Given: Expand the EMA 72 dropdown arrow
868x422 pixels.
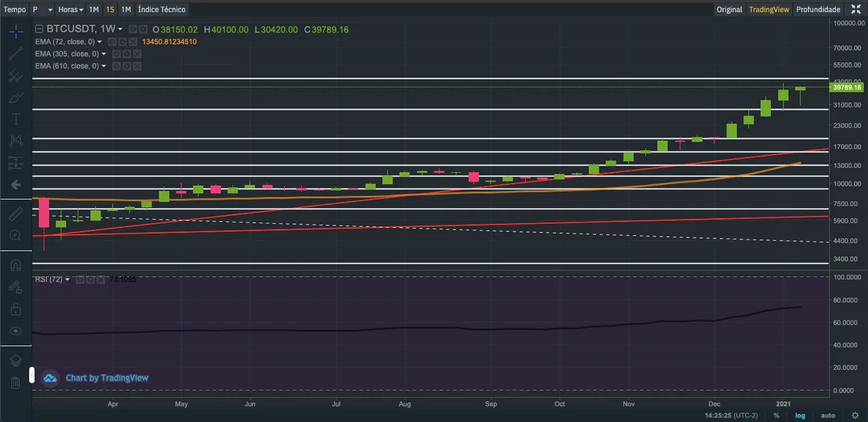Looking at the screenshot, I should coord(100,42).
